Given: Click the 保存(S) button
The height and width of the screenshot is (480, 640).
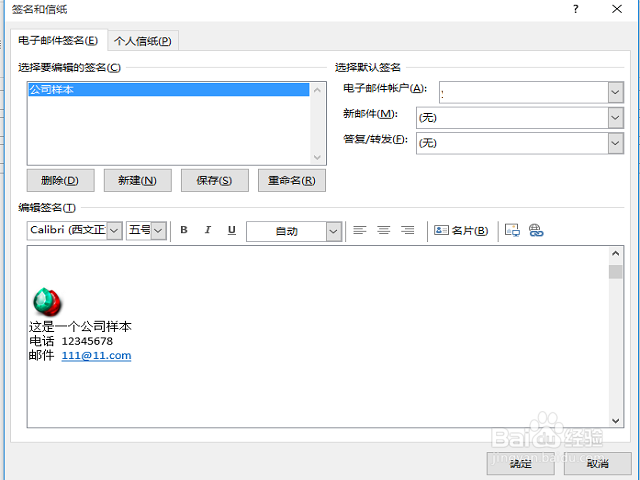Looking at the screenshot, I should coord(215,180).
